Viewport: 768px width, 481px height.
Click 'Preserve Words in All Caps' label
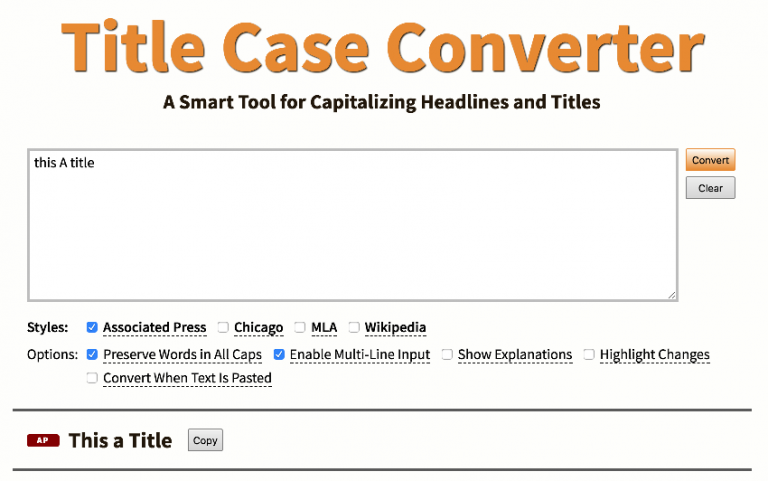[x=183, y=354]
